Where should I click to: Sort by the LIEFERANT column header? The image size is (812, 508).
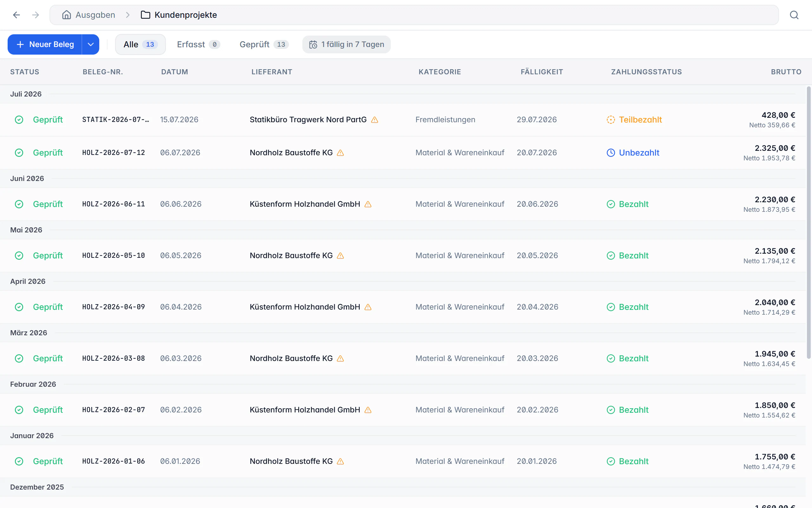pyautogui.click(x=272, y=72)
